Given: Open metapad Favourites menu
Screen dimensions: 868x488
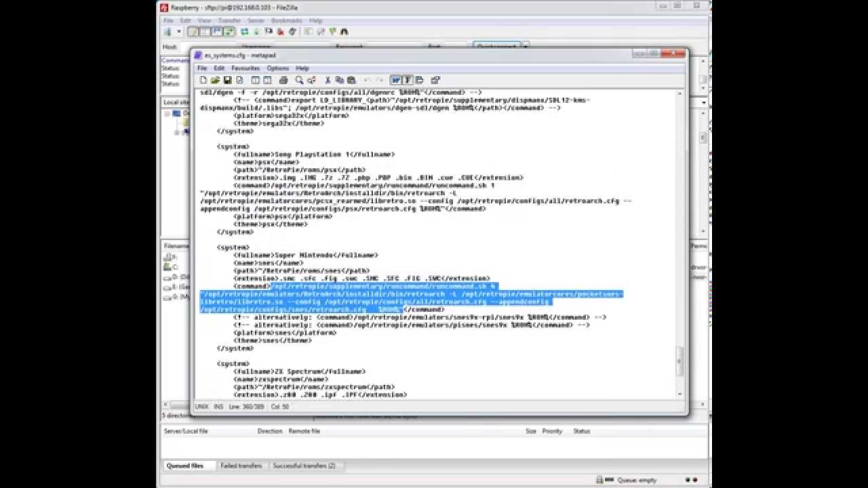Looking at the screenshot, I should point(245,68).
